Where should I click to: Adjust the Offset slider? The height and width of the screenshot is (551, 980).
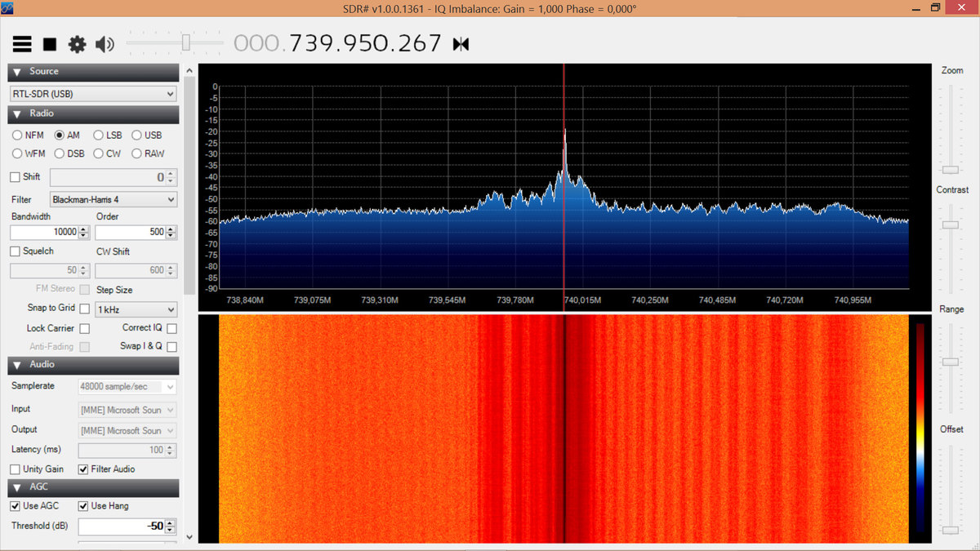pyautogui.click(x=951, y=530)
